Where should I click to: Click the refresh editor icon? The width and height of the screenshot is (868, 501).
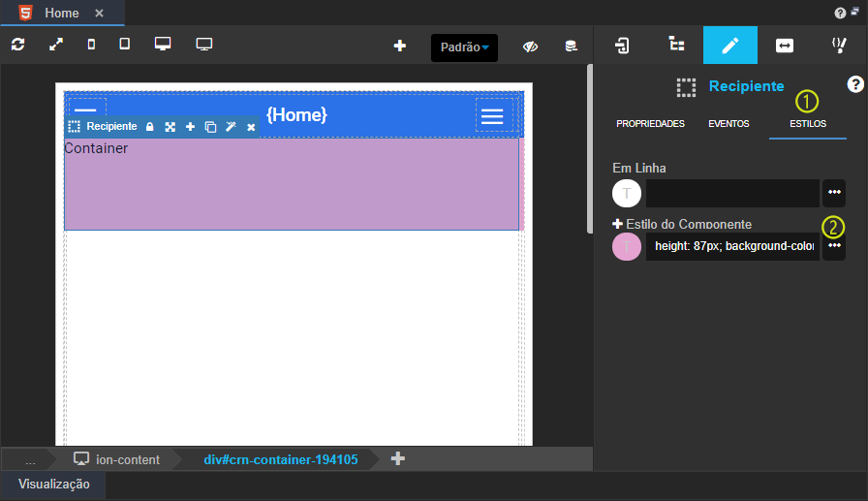pyautogui.click(x=17, y=45)
